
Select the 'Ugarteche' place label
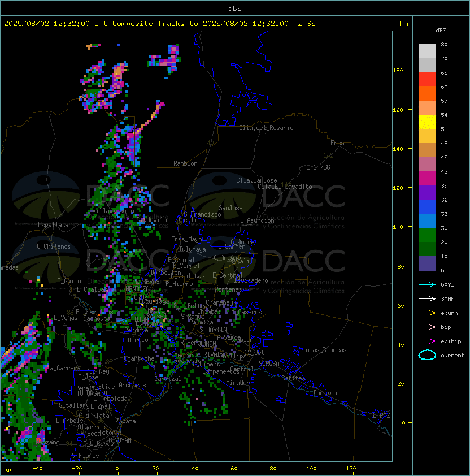[x=140, y=358]
